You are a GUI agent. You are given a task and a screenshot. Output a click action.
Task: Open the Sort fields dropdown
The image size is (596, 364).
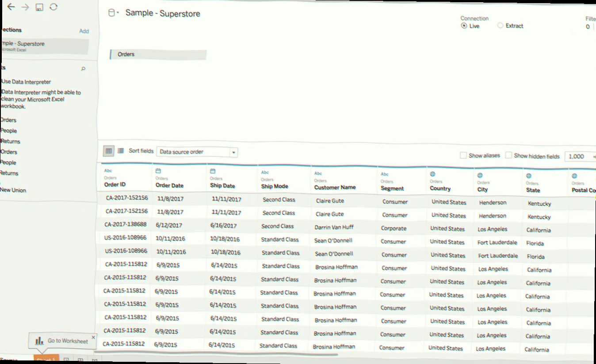[x=197, y=152]
